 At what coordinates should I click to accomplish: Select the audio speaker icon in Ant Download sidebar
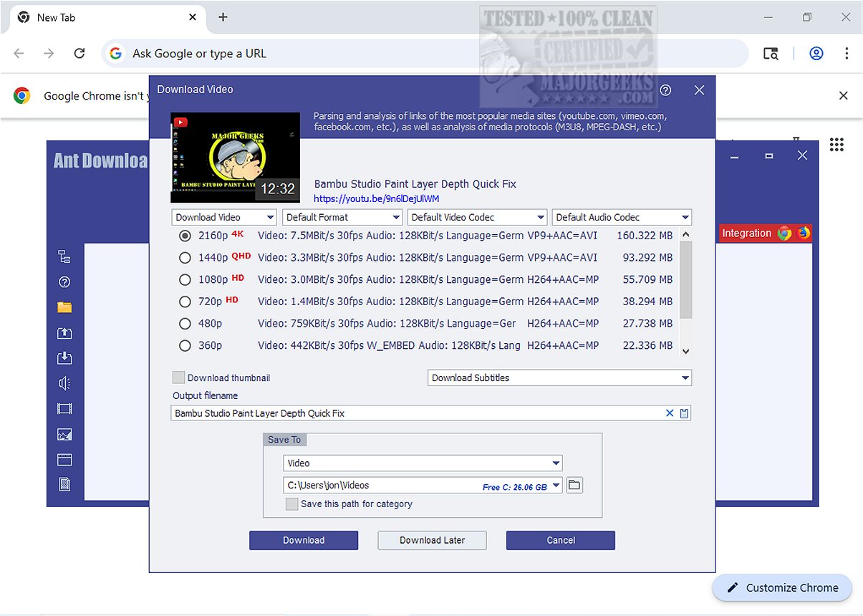click(x=64, y=384)
